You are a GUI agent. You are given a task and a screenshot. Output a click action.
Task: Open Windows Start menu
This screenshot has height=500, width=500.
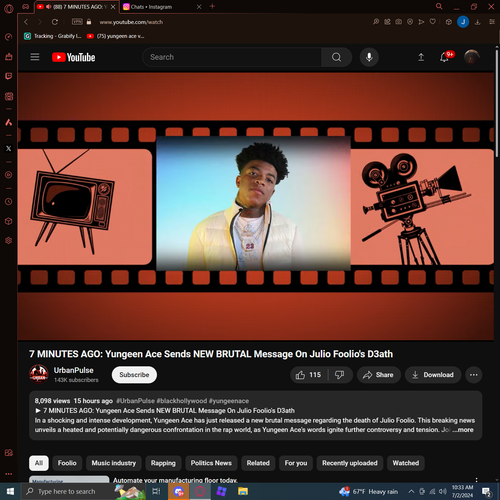click(10, 491)
